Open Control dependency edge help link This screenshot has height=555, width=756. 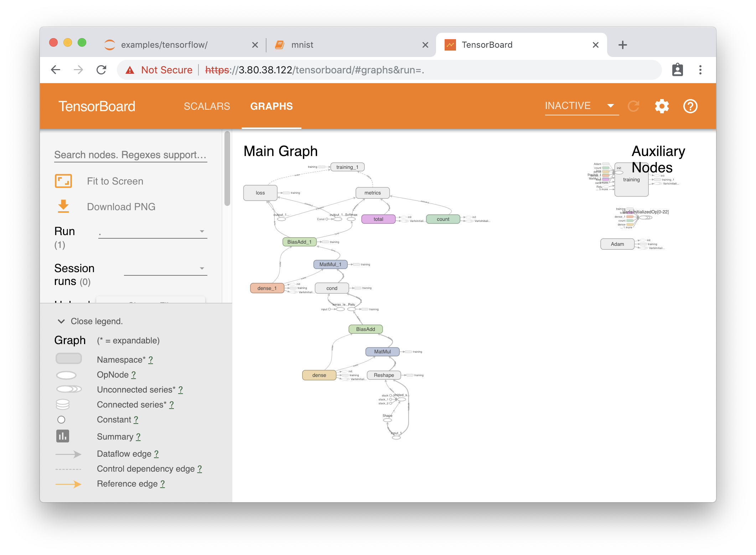tap(200, 469)
